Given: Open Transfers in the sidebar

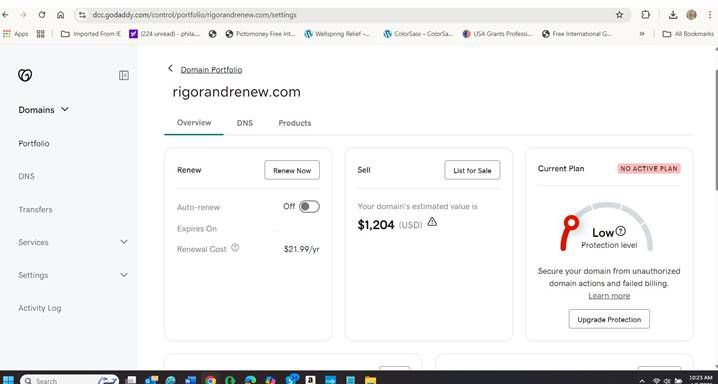Looking at the screenshot, I should pos(35,210).
